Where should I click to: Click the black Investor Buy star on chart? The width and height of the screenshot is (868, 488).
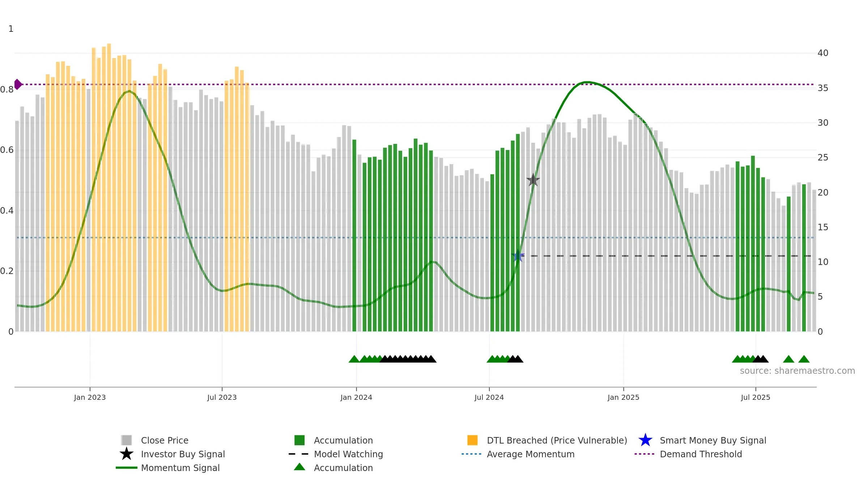point(533,180)
